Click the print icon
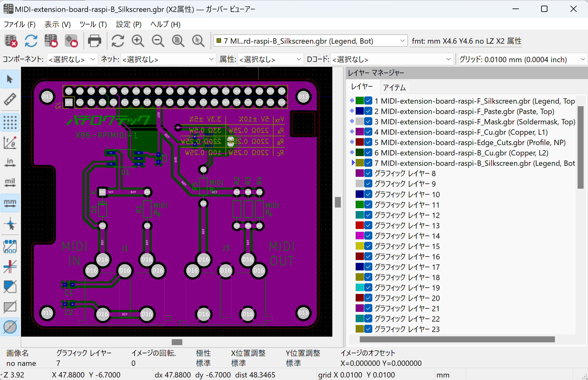This screenshot has height=380, width=588. 94,41
